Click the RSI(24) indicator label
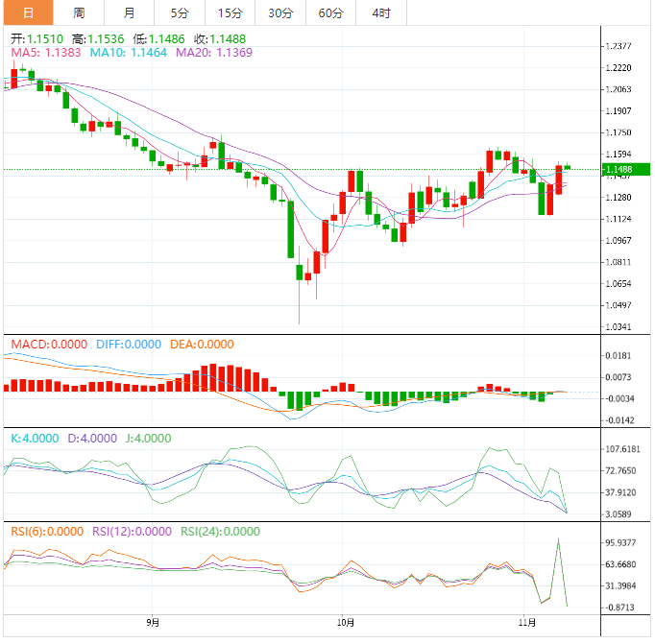Viewport: 655px width, 644px height. coord(220,532)
